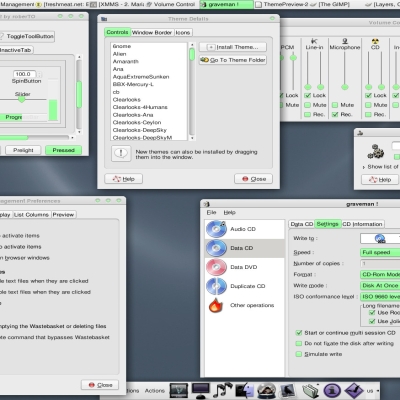The width and height of the screenshot is (400, 400).
Task: Enable Line-in Mute checkbox
Action: point(308,105)
